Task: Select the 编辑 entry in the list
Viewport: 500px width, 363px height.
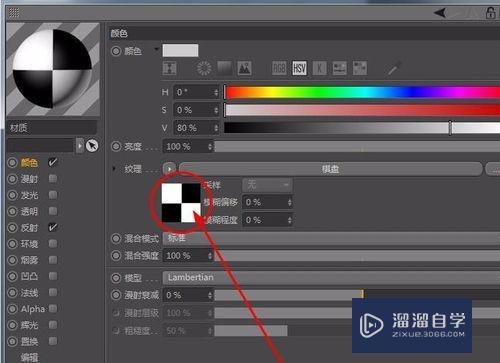Action: point(29,358)
